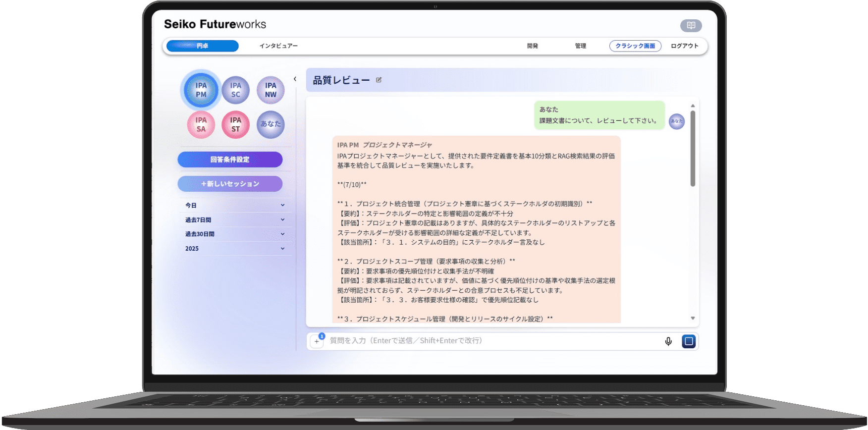Collapse the sidebar with the left chevron

point(295,79)
